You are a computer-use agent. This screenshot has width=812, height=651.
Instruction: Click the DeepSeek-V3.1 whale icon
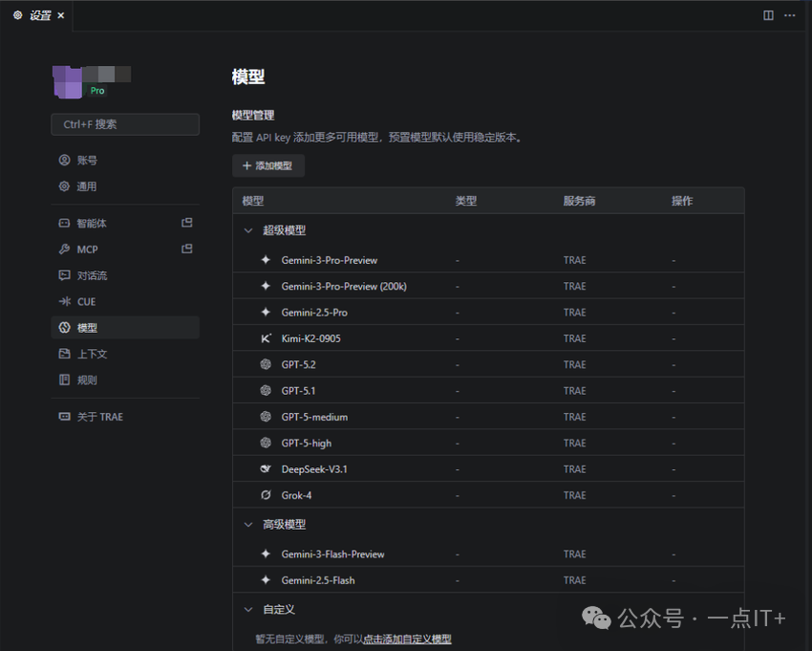tap(266, 468)
